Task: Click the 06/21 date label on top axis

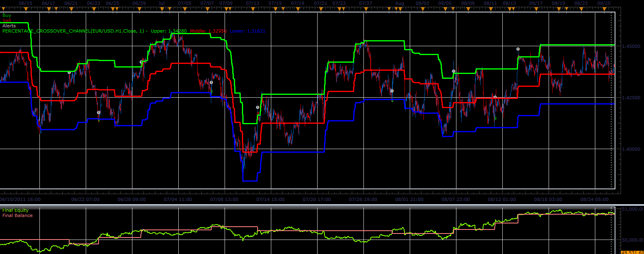Action: pos(71,3)
